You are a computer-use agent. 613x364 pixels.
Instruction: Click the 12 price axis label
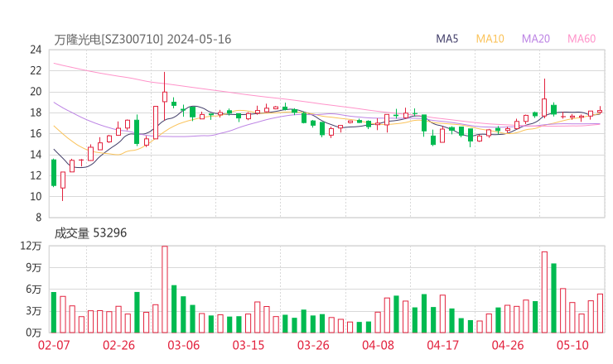(x=36, y=175)
